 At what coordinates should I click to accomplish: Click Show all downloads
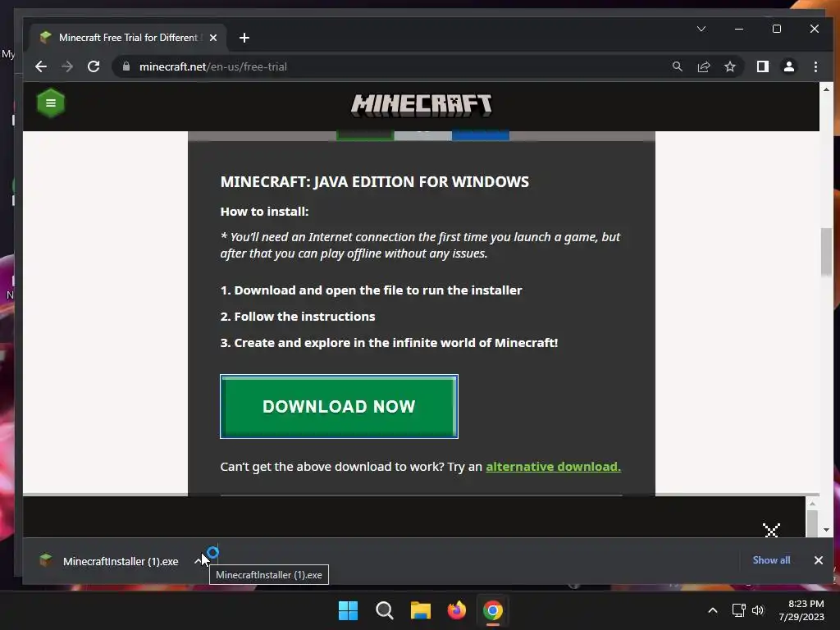[771, 559]
